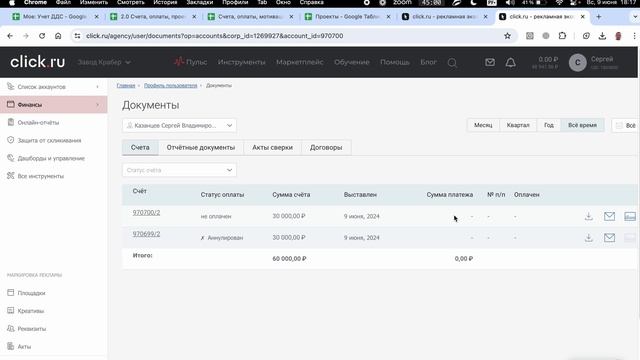Open Площадки in the sidebar
The width and height of the screenshot is (640, 360).
(31, 293)
